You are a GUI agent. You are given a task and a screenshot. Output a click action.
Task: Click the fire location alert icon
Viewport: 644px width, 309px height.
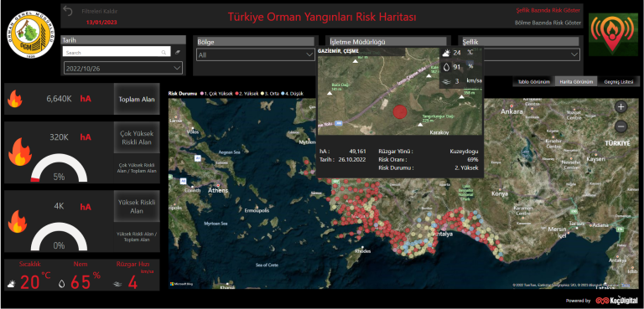[x=613, y=34]
